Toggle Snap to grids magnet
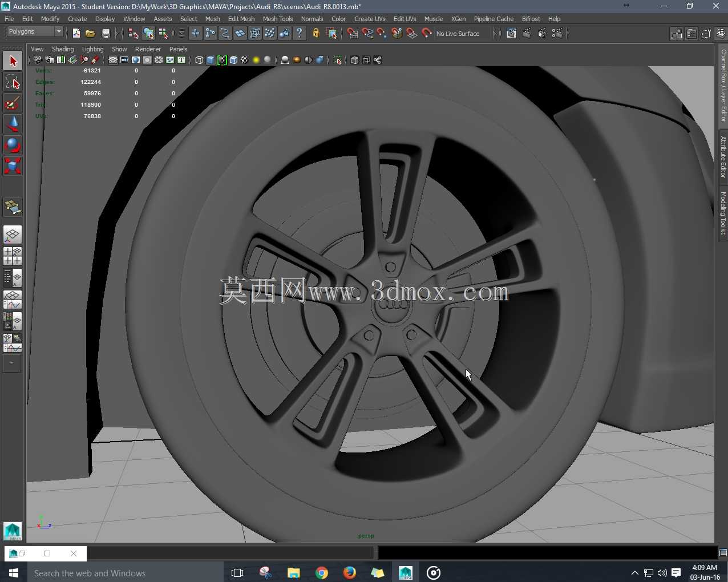This screenshot has width=728, height=582. (353, 34)
